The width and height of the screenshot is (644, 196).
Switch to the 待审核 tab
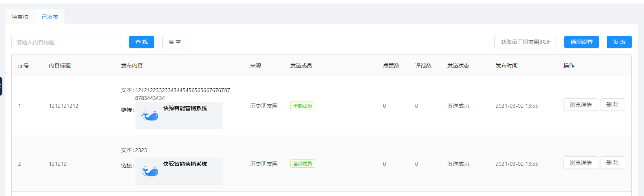click(x=20, y=17)
